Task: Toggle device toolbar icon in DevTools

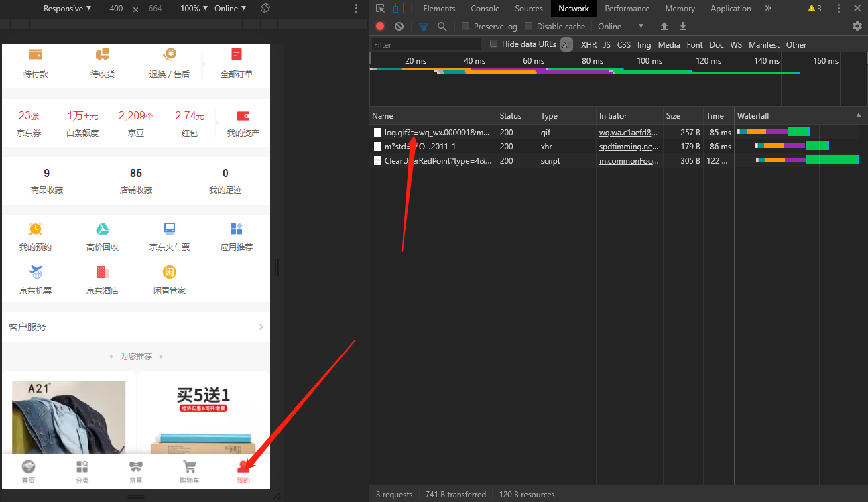Action: tap(398, 8)
